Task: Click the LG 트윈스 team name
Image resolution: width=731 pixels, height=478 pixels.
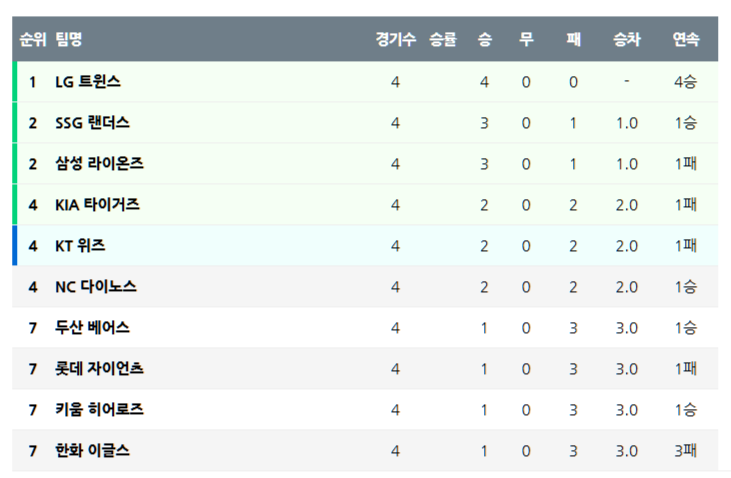Action: click(88, 82)
